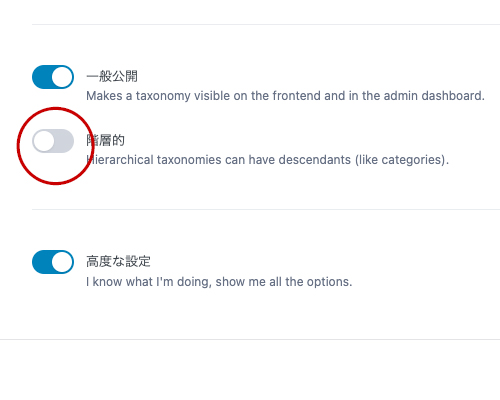This screenshot has width=500, height=400.
Task: Click gray track of the 階層的 switch
Action: tap(64, 141)
